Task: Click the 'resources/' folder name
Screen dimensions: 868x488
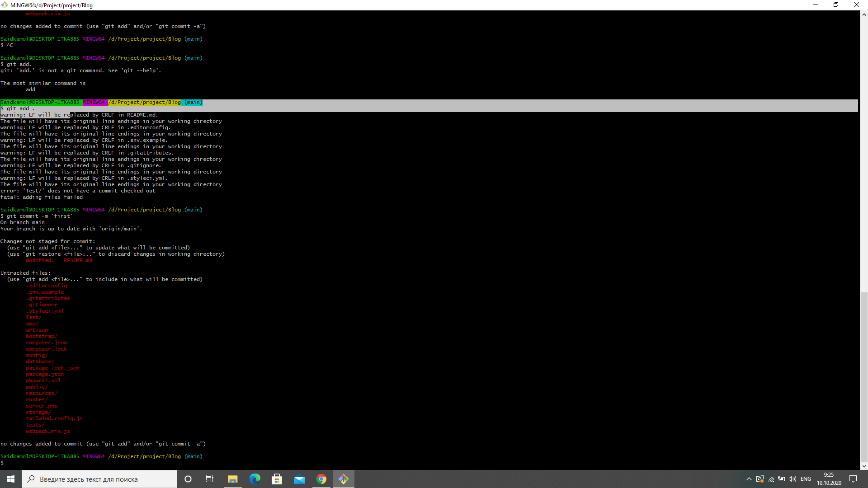Action: [42, 393]
